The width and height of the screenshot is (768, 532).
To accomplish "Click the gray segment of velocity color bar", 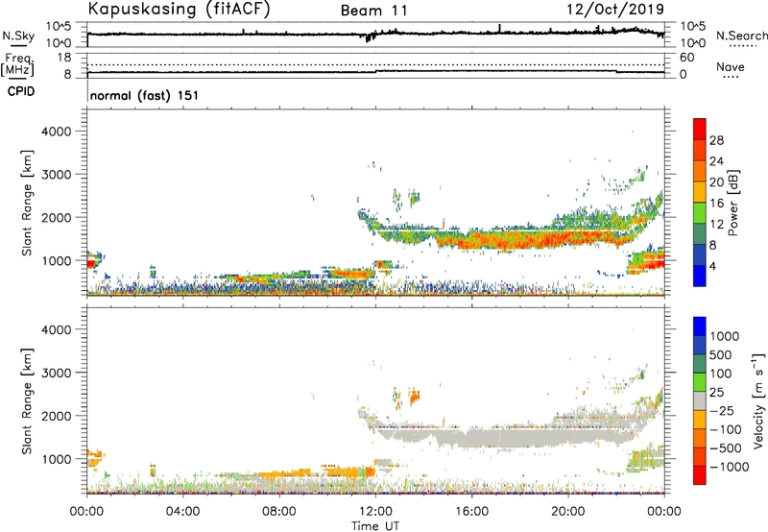I will (x=700, y=400).
